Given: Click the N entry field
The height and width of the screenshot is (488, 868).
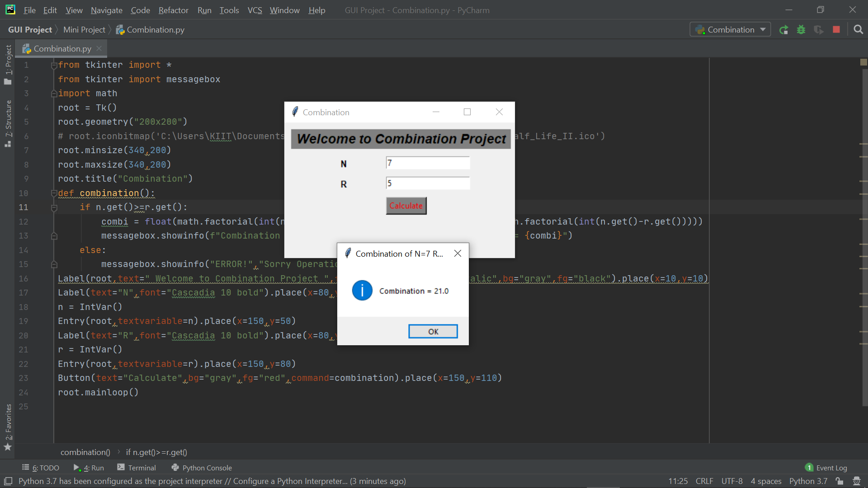Looking at the screenshot, I should (428, 163).
